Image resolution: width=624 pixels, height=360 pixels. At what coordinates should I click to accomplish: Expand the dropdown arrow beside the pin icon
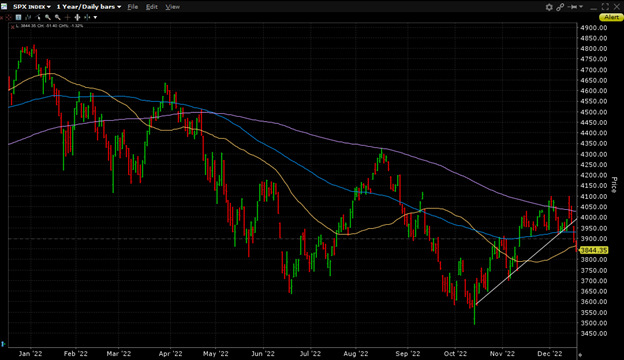click(x=581, y=6)
